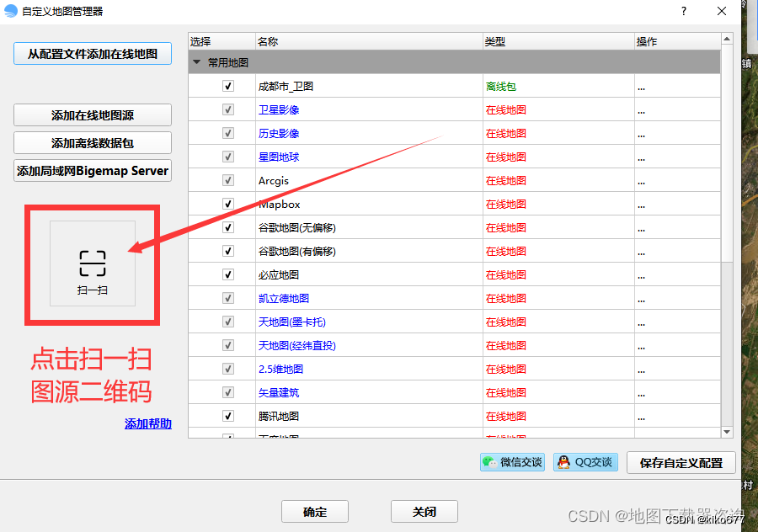Click the 类型 column header
This screenshot has width=758, height=532.
[x=558, y=41]
